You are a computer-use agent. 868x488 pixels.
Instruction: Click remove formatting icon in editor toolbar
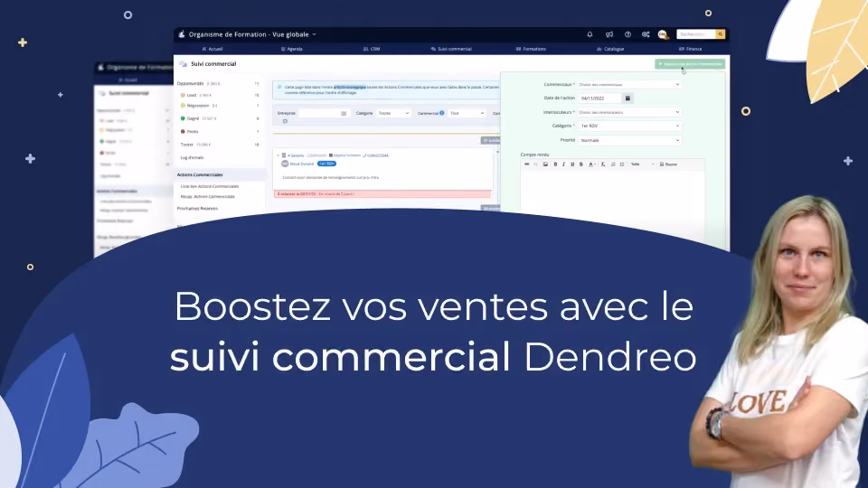pos(603,164)
